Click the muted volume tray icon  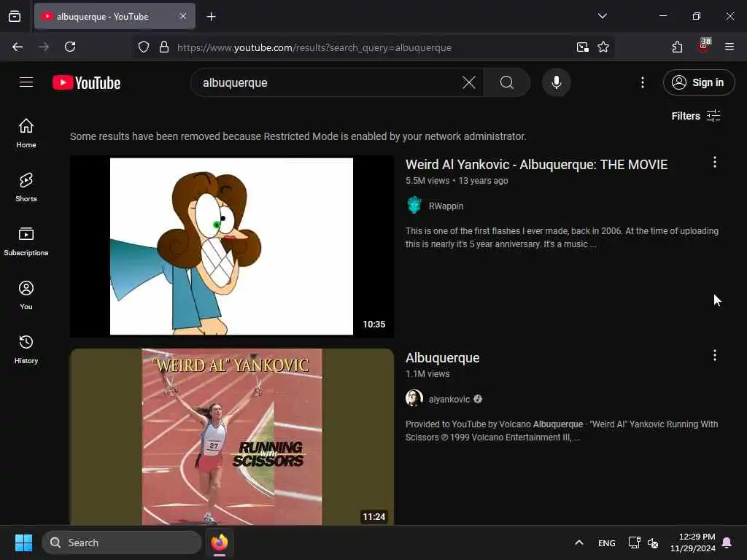point(653,542)
